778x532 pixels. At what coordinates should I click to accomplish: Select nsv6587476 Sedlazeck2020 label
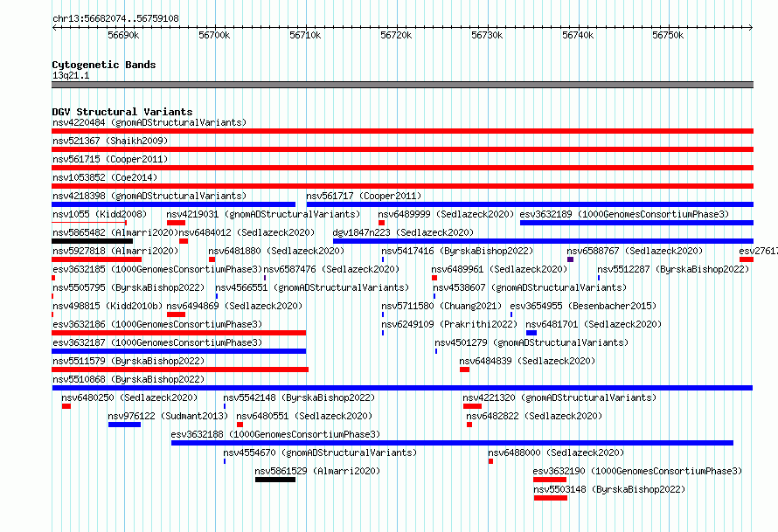pos(331,269)
